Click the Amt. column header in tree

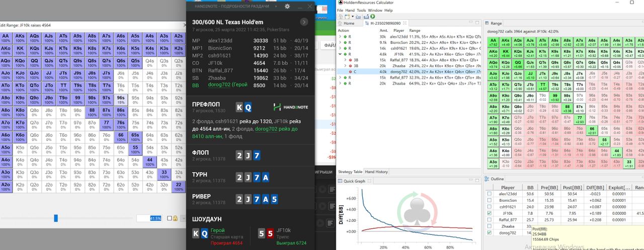[384, 30]
